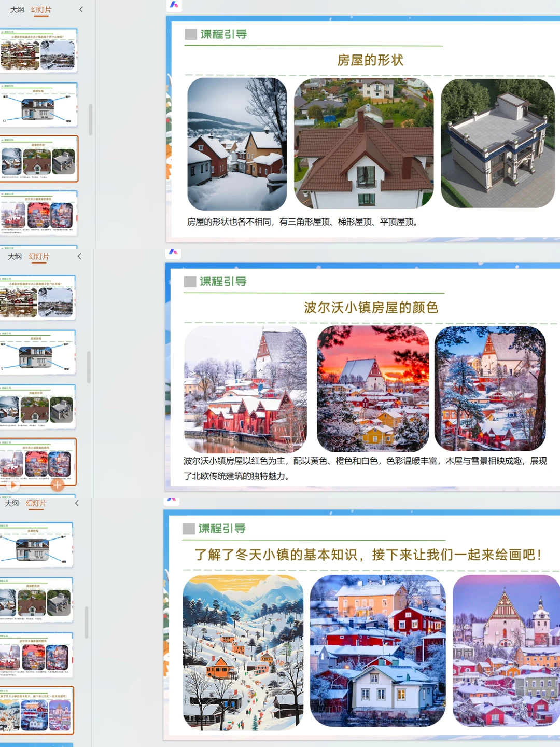Viewport: 560px width, 747px height.
Task: Open house diagram thumbnail in 波尔沃小镇 colors view
Action: [37, 352]
